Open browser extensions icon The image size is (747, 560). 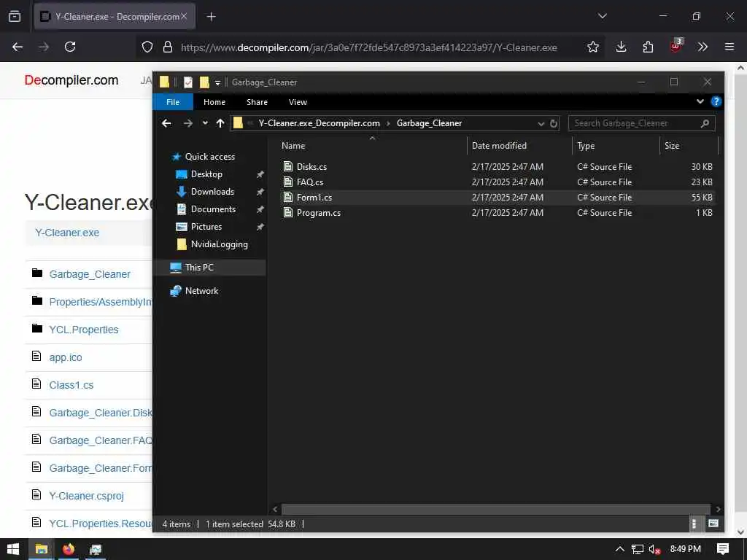pos(648,47)
